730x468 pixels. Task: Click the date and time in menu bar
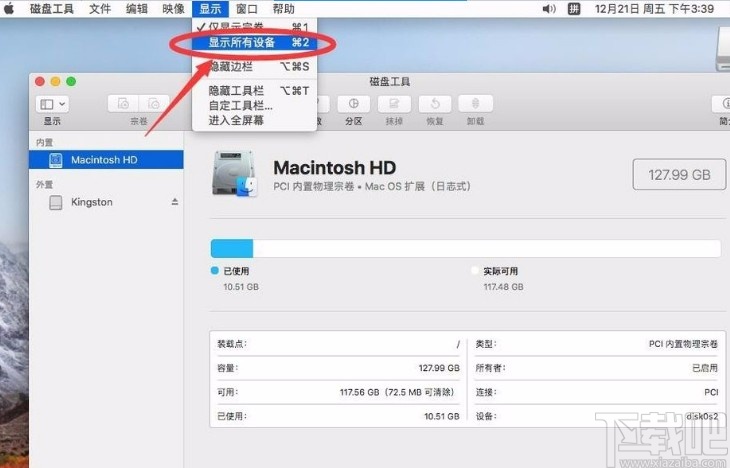(x=654, y=9)
